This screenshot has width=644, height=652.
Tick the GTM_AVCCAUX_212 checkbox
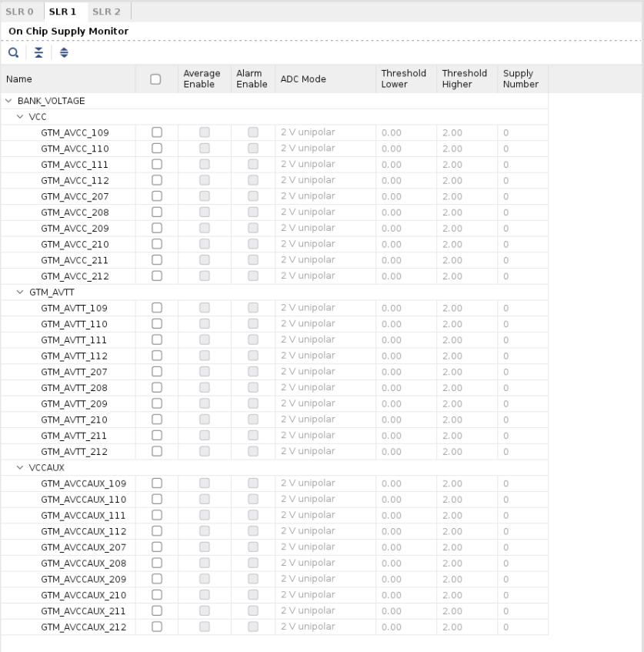(156, 627)
